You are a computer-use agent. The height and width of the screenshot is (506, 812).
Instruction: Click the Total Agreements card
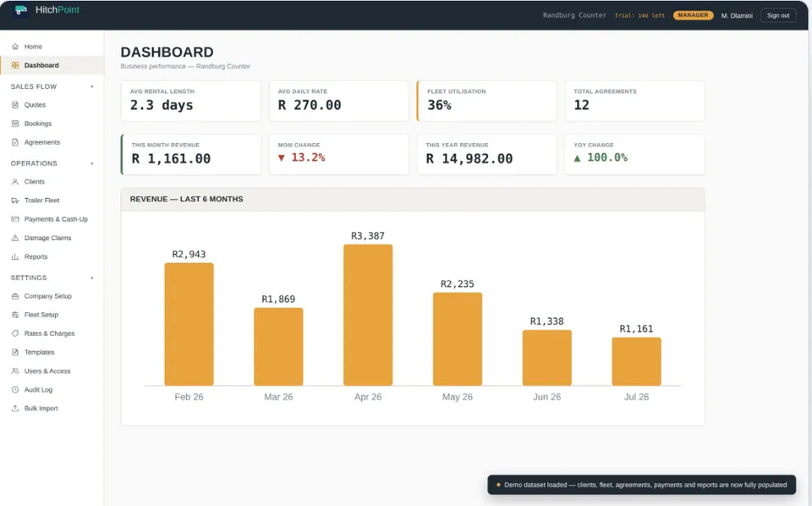point(634,101)
